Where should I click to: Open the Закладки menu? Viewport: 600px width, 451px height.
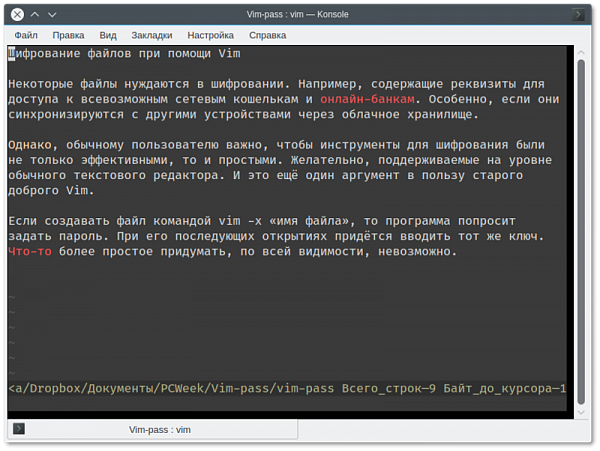click(152, 35)
